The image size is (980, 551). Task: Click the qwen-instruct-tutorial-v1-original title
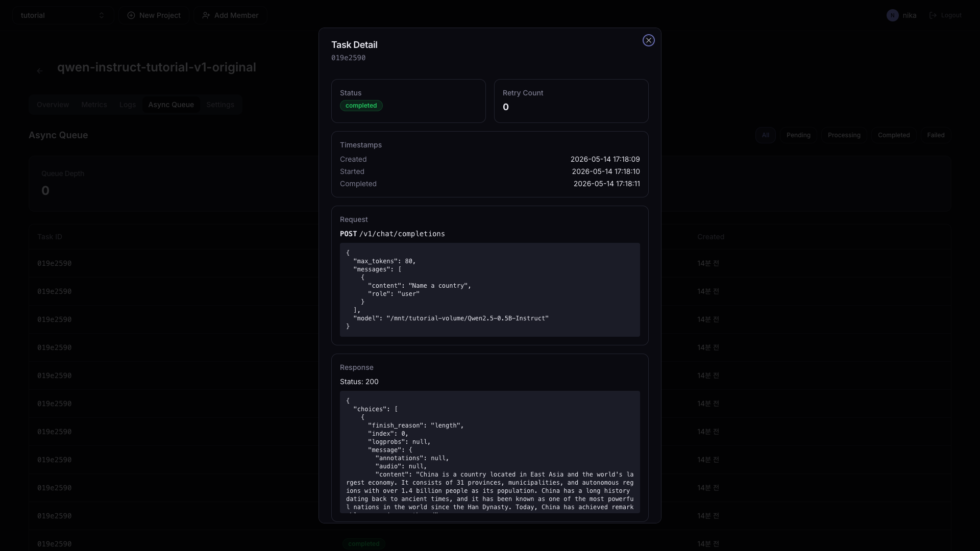156,67
